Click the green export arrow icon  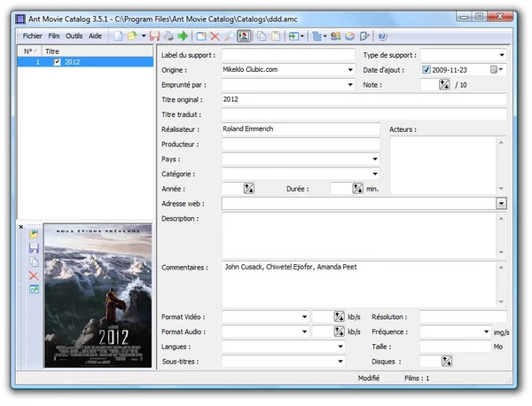click(x=183, y=36)
